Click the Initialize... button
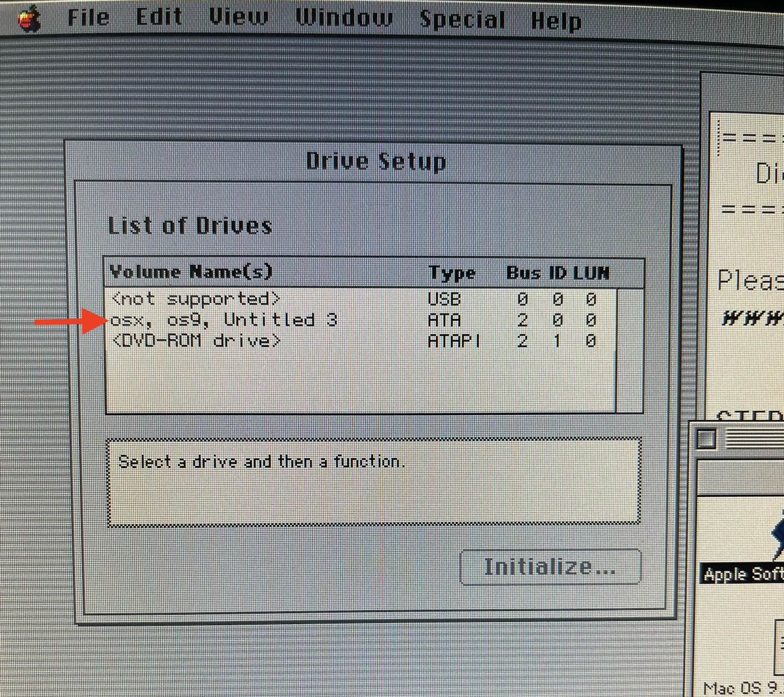Image resolution: width=784 pixels, height=697 pixels. (x=550, y=567)
